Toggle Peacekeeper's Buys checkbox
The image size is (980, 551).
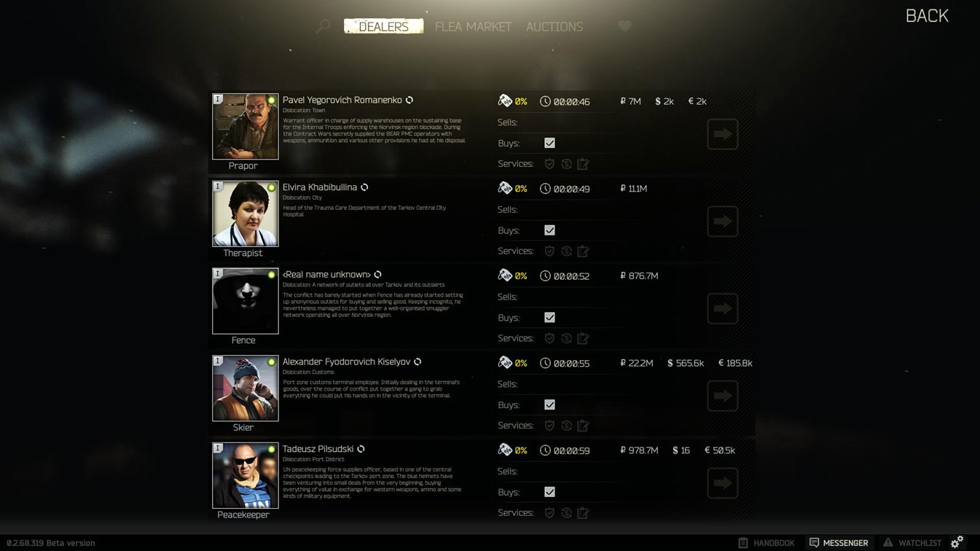(549, 492)
